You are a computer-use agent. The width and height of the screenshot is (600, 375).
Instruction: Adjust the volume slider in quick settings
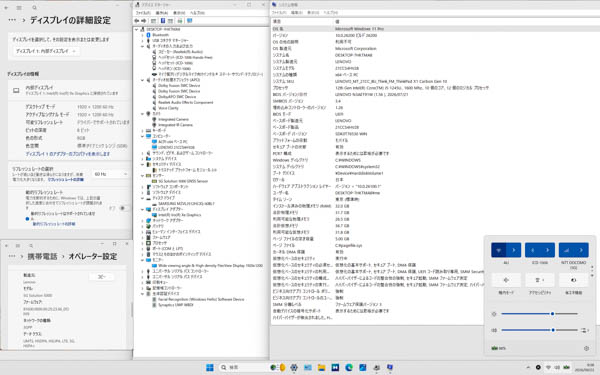(x=540, y=330)
